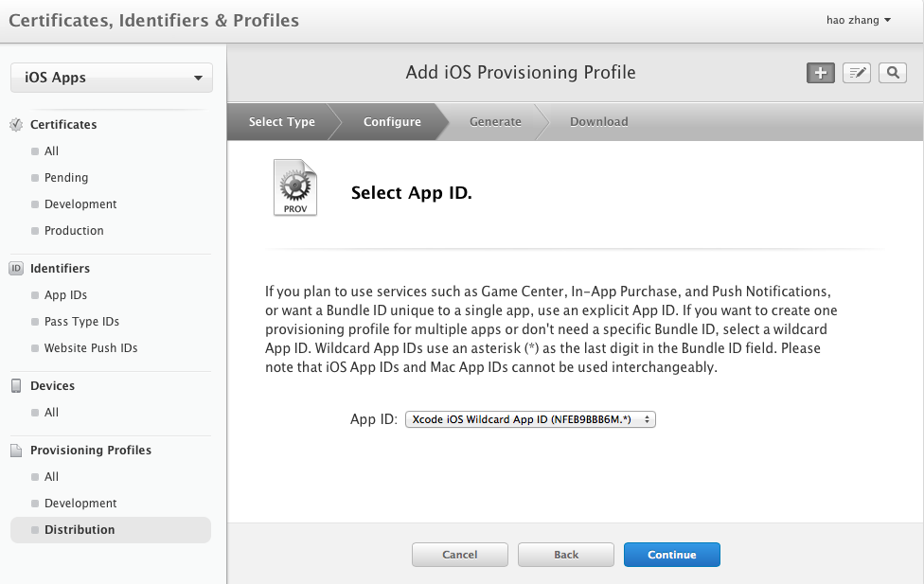Click the Cancel button
924x584 pixels.
459,555
